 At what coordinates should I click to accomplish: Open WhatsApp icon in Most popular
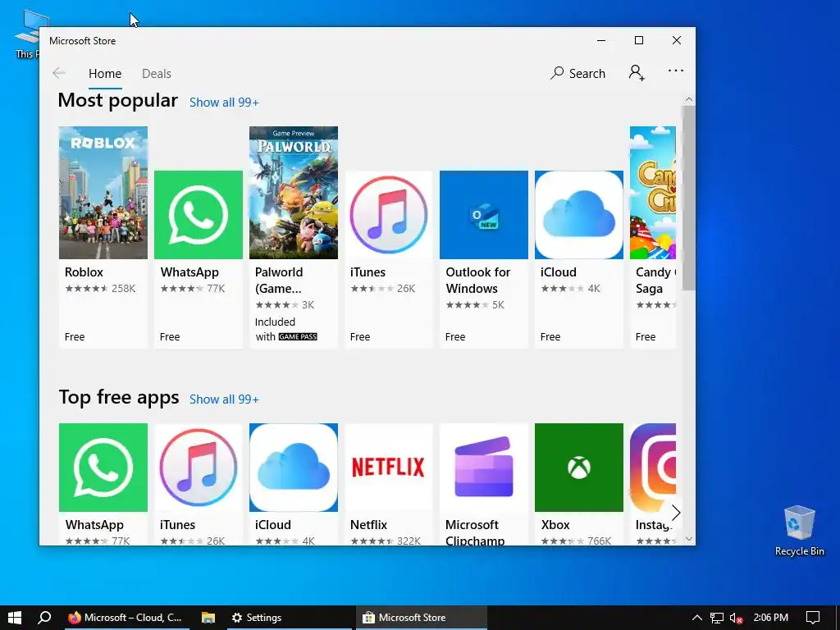tap(199, 215)
